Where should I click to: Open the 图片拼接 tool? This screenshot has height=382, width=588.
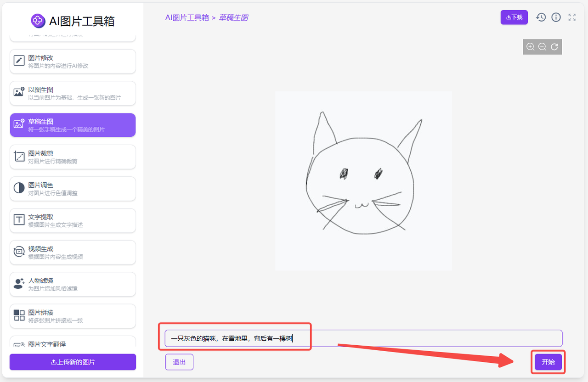73,315
